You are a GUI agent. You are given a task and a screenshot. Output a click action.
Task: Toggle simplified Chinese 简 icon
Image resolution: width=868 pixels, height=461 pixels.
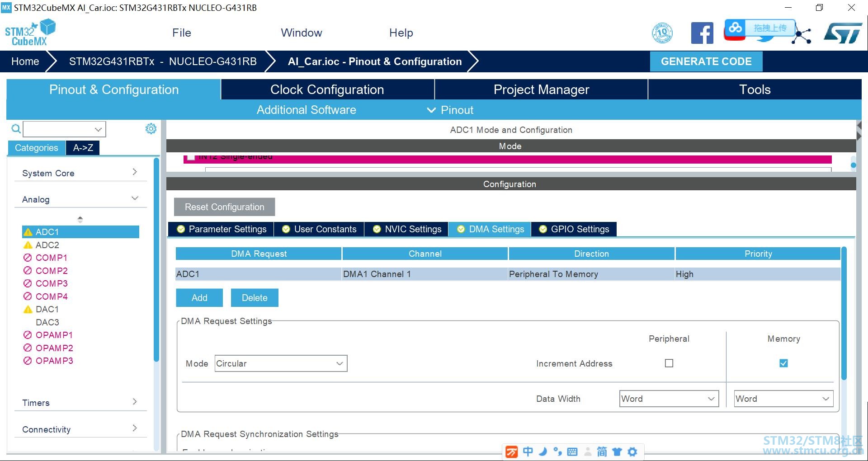tap(602, 452)
